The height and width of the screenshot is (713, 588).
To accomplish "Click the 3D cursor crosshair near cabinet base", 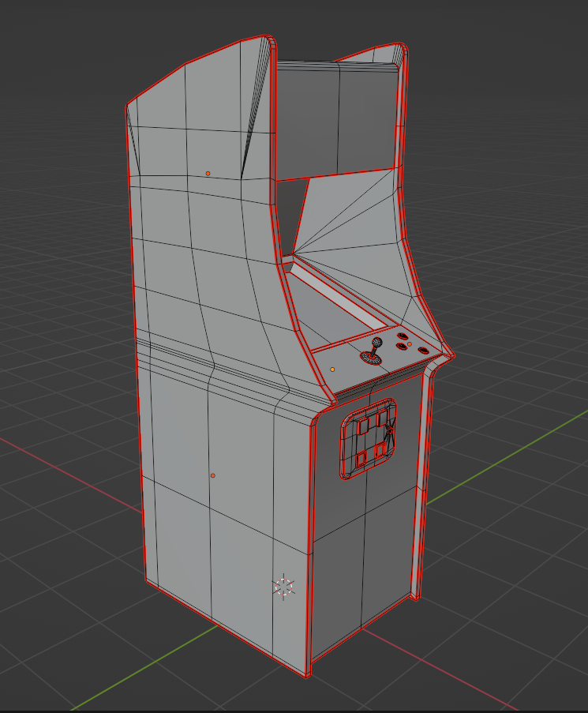I will click(x=284, y=587).
